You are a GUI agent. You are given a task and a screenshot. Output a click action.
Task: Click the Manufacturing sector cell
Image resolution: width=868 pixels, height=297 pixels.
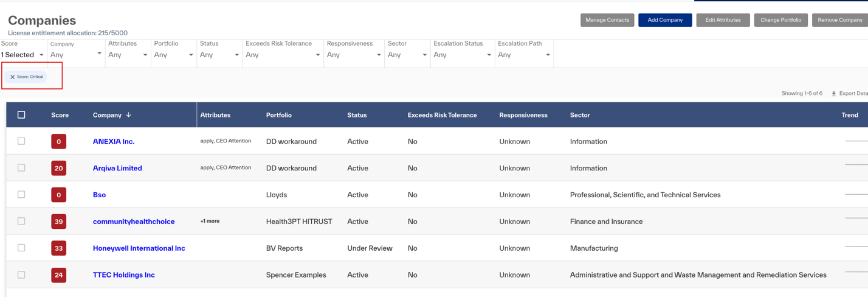(x=594, y=249)
